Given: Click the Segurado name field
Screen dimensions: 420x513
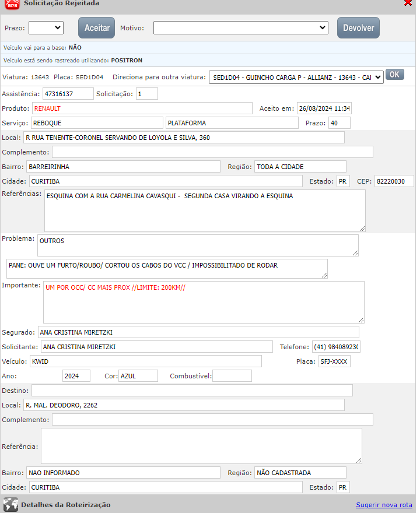Looking at the screenshot, I should (x=198, y=332).
